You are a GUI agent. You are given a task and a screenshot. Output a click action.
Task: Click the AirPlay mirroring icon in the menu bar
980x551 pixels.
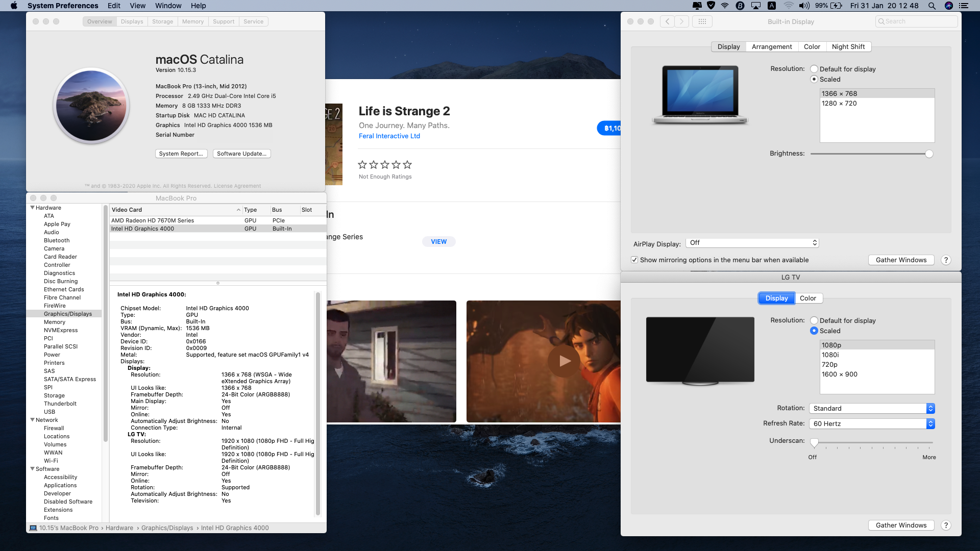click(x=756, y=6)
